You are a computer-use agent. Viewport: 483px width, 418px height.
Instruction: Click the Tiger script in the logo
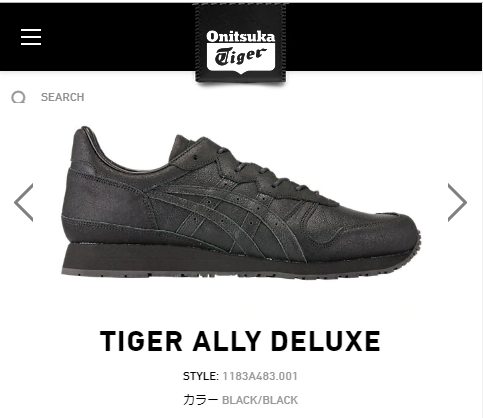241,56
